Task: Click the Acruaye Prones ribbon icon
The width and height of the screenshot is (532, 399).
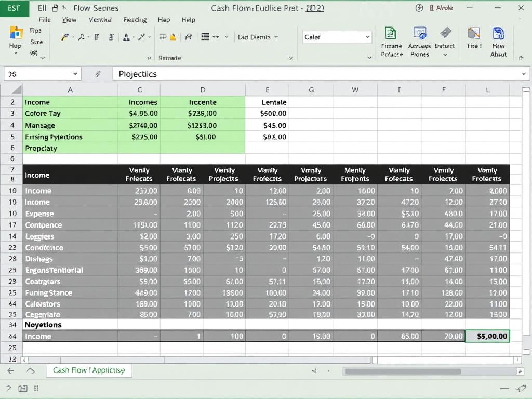Action: click(x=419, y=39)
